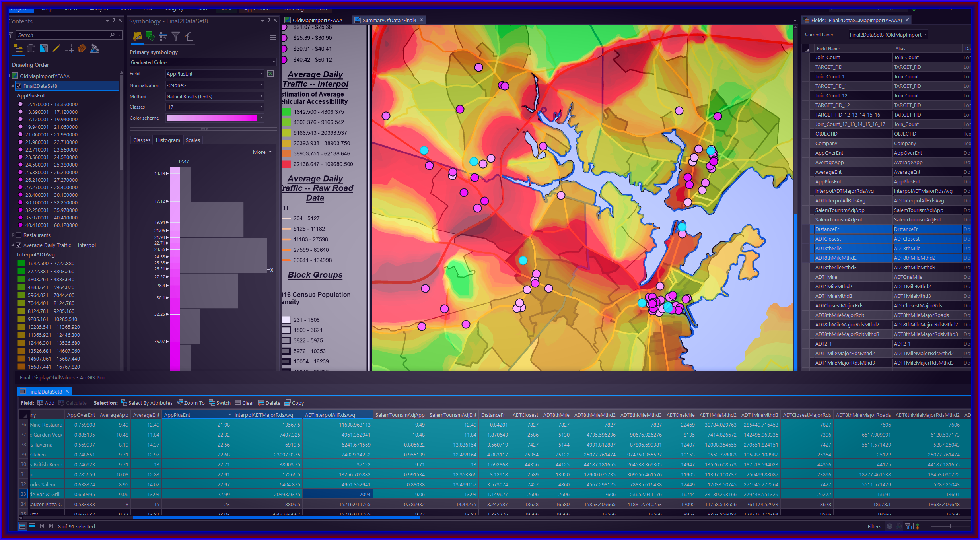Select List By Labeling tag icon
Screen dimensions: 980x540
tap(82, 49)
